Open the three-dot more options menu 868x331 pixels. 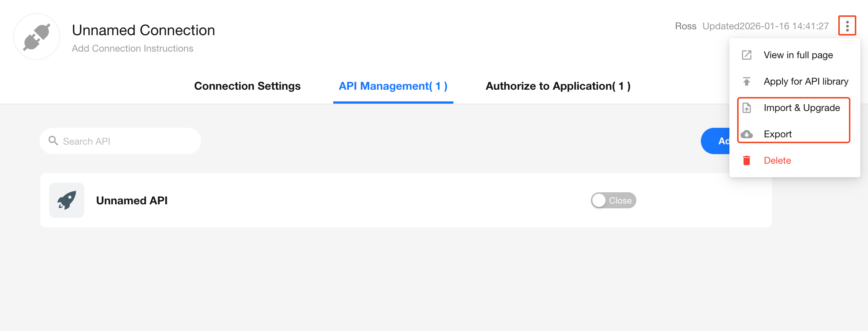(x=847, y=26)
